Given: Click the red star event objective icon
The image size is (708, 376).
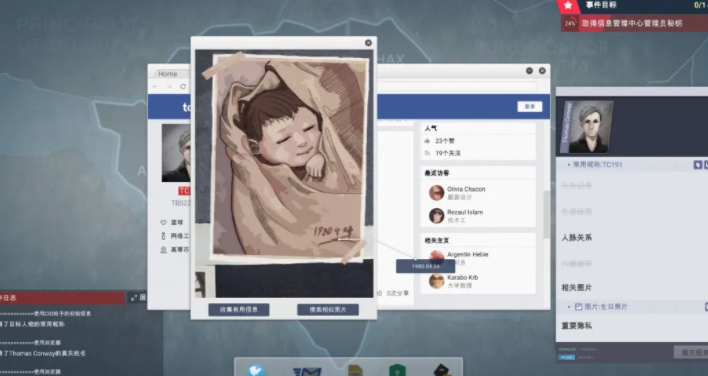Looking at the screenshot, I should pyautogui.click(x=568, y=5).
